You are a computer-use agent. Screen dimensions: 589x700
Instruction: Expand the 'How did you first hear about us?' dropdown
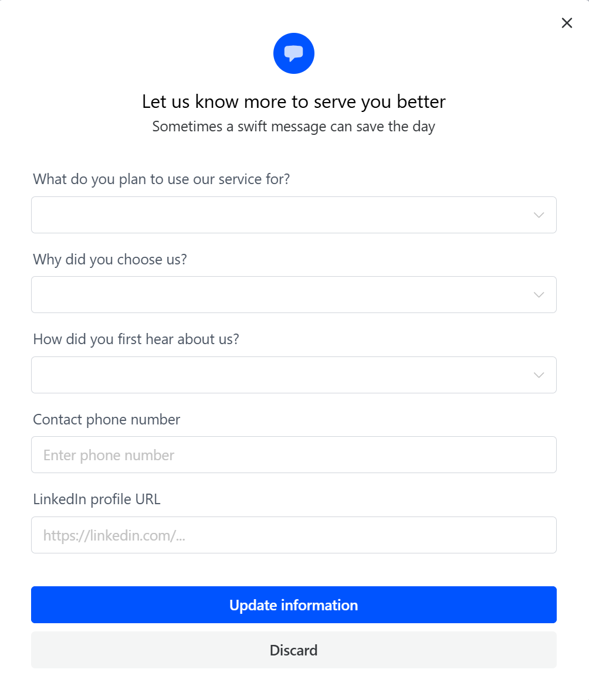(x=282, y=375)
